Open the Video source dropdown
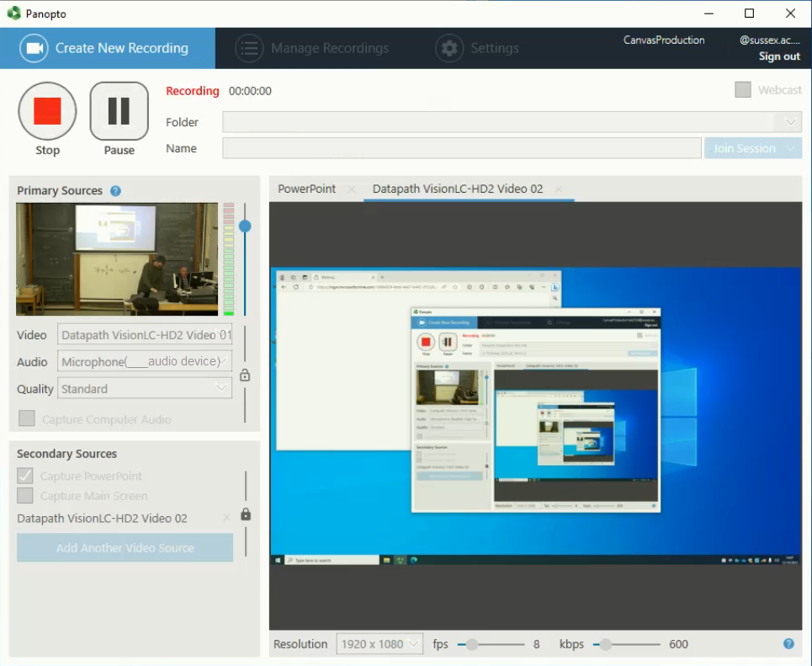The image size is (812, 666). coord(145,335)
